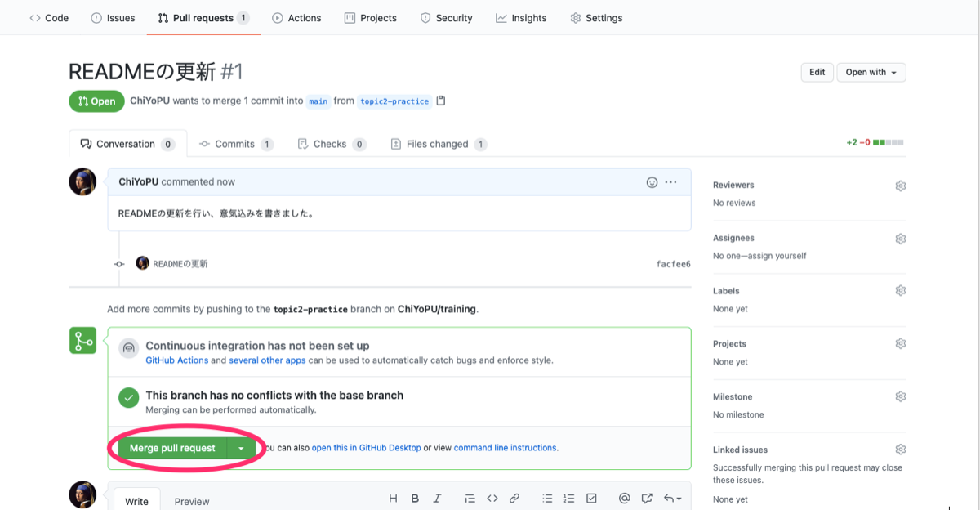The width and height of the screenshot is (980, 510).
Task: Insert code with the code icon
Action: 492,498
